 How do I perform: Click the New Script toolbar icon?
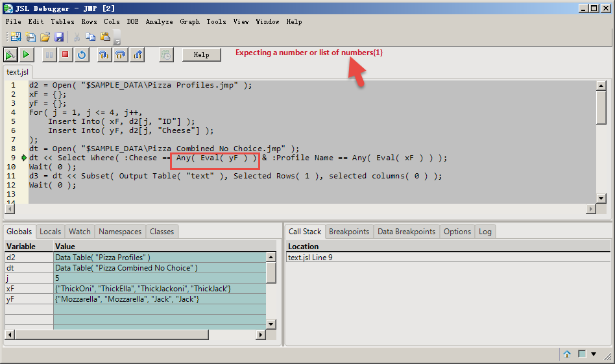pos(30,37)
